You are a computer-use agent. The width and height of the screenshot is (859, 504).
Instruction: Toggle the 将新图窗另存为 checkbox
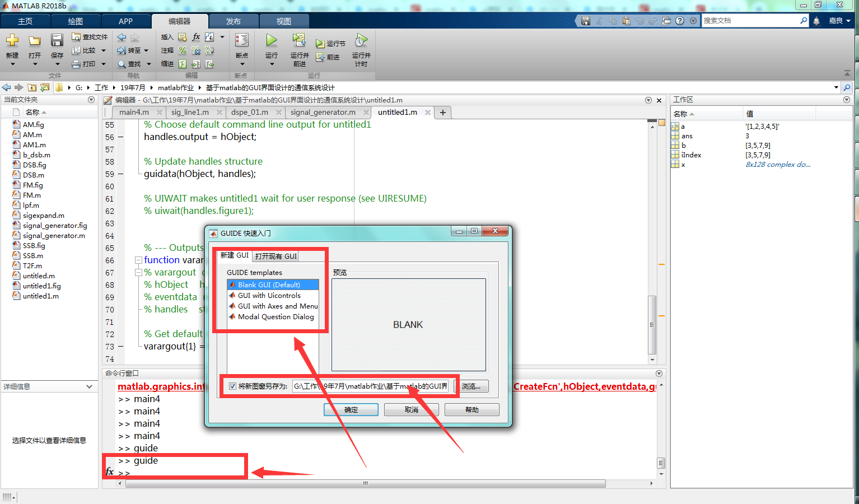point(232,386)
